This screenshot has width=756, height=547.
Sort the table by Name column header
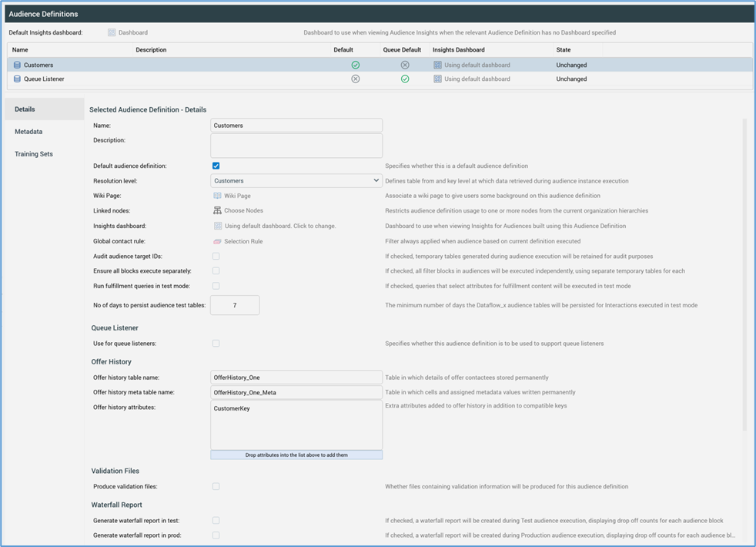(20, 50)
